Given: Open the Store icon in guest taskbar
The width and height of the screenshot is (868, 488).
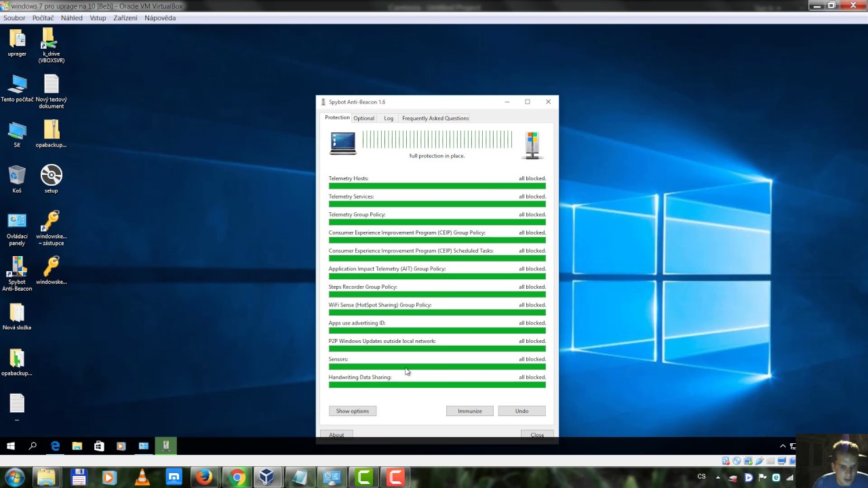Looking at the screenshot, I should (99, 446).
